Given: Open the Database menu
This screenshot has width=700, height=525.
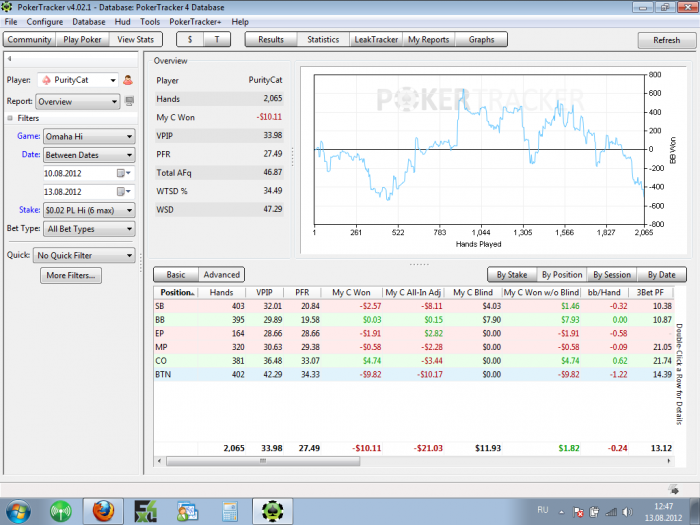Looking at the screenshot, I should [89, 22].
